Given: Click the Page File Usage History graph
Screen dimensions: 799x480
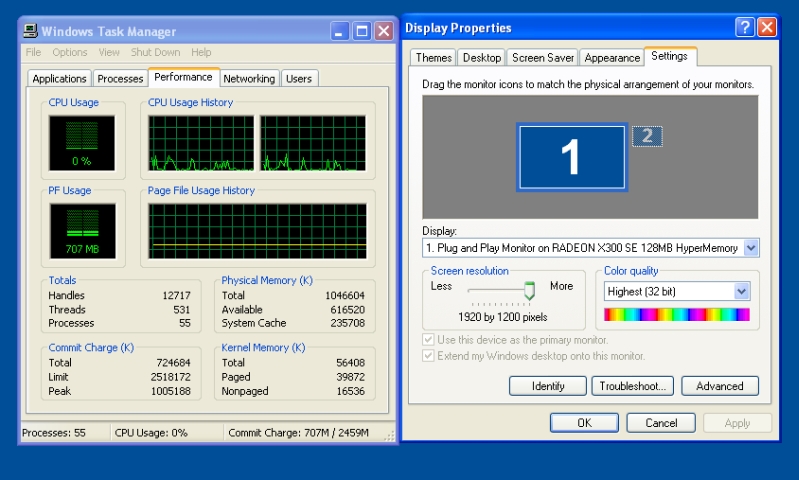Looking at the screenshot, I should (x=257, y=231).
